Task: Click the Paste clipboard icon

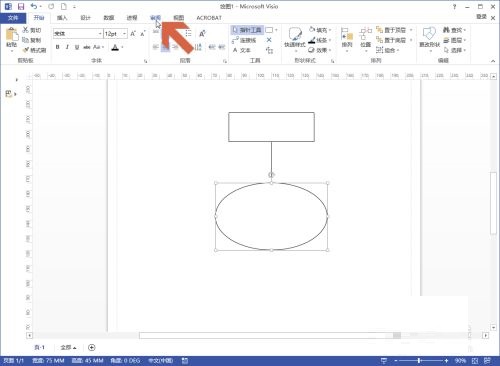Action: point(12,35)
